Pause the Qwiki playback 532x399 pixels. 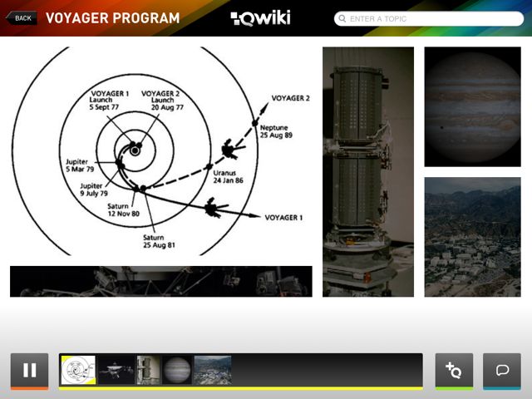30,371
